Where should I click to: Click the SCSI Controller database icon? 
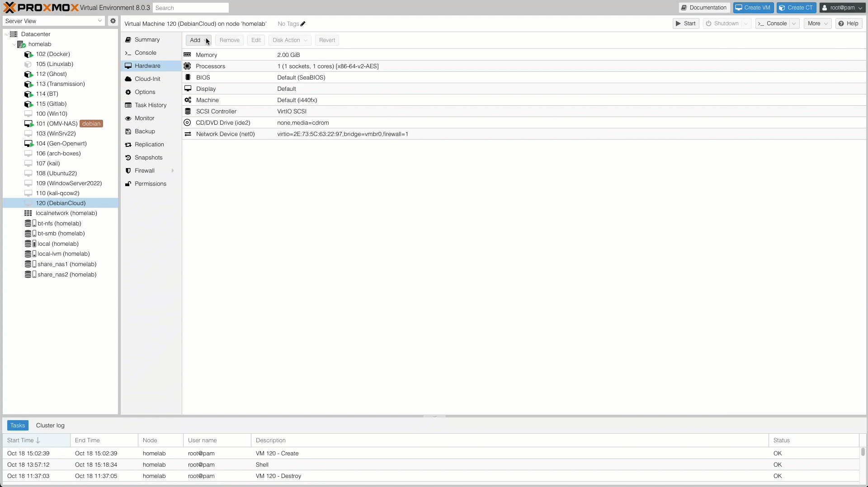(188, 111)
